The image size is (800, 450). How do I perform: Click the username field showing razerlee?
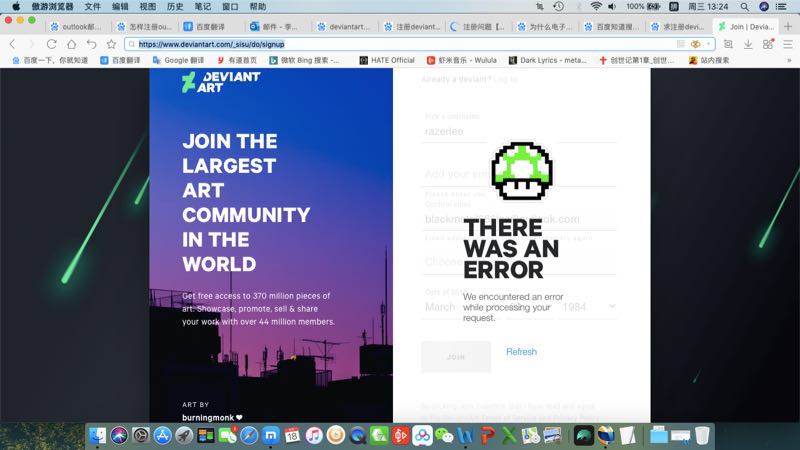coord(519,132)
